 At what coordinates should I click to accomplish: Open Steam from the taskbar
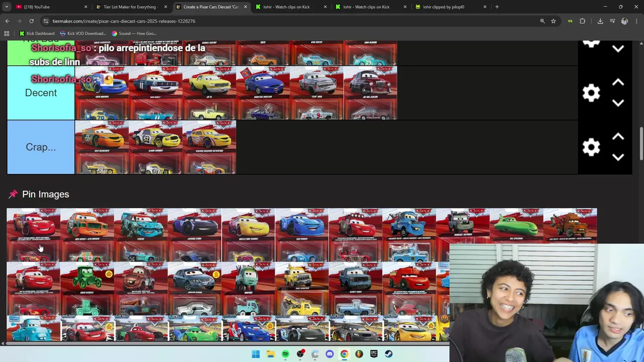(x=388, y=354)
